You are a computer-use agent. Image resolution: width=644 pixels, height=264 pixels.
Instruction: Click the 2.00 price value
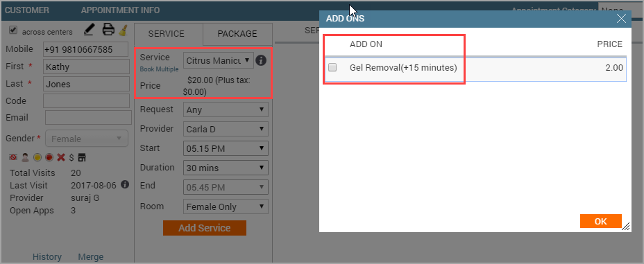614,68
